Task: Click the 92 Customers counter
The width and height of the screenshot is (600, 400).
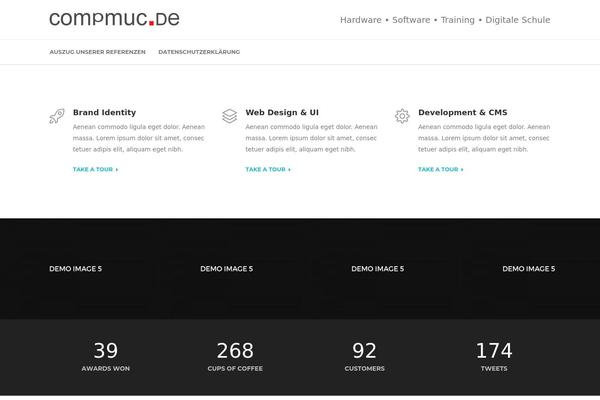Action: [x=364, y=356]
